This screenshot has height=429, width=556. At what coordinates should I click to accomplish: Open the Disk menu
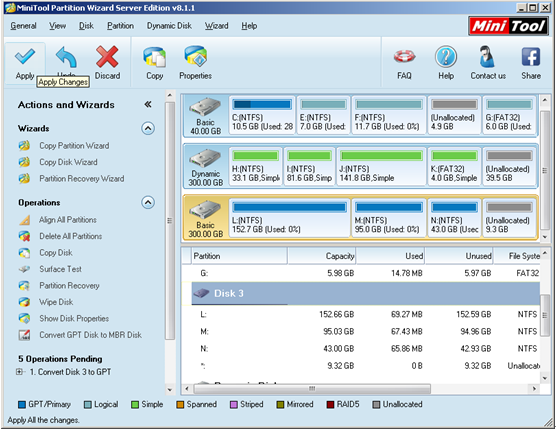pos(86,26)
